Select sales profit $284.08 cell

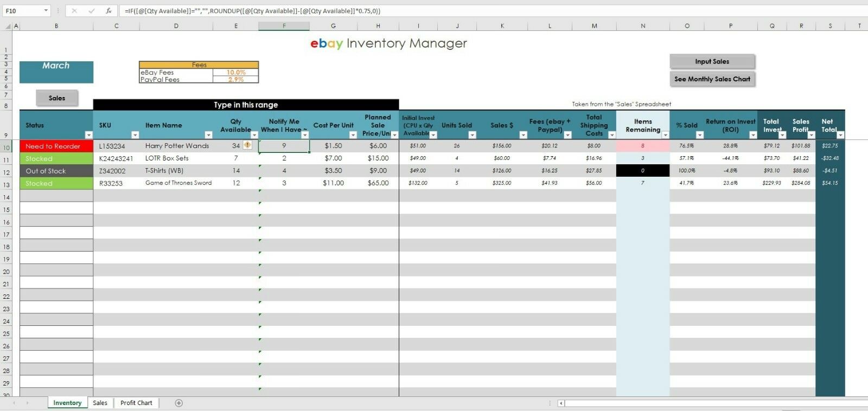point(801,183)
